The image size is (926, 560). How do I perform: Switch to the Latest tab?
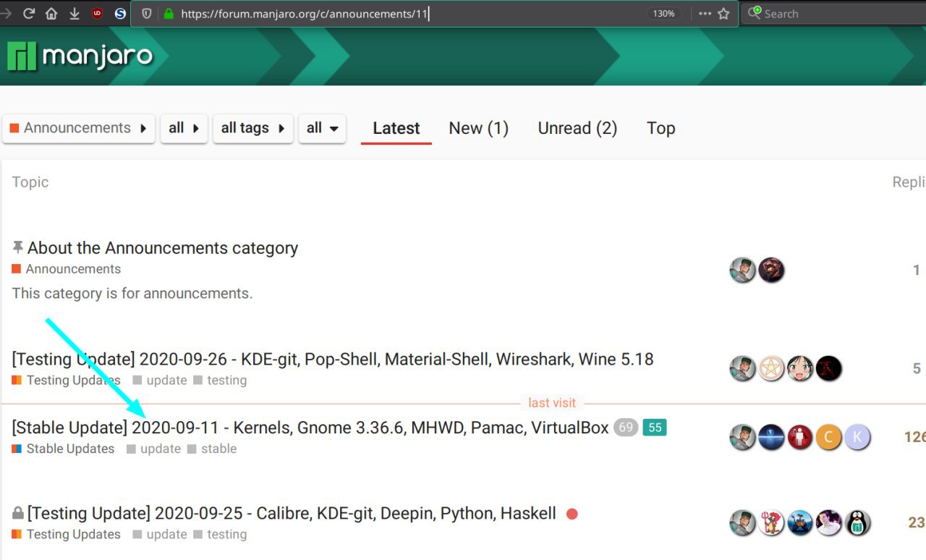point(396,129)
